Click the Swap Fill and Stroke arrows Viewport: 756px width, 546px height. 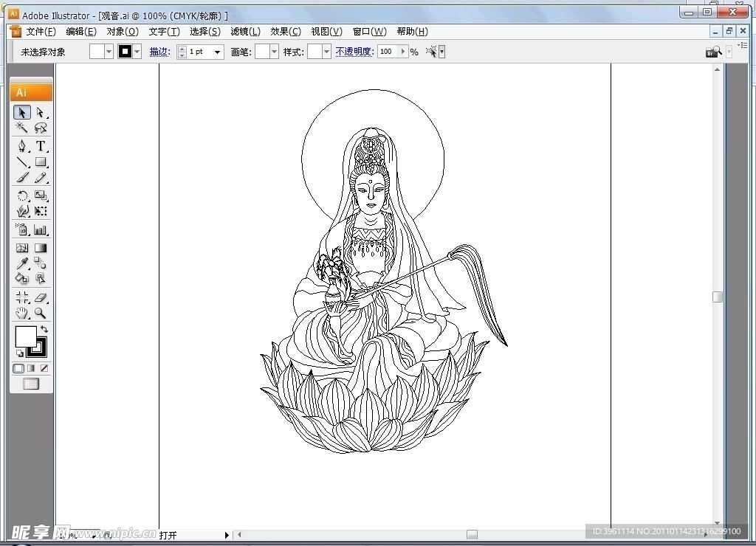[44, 329]
